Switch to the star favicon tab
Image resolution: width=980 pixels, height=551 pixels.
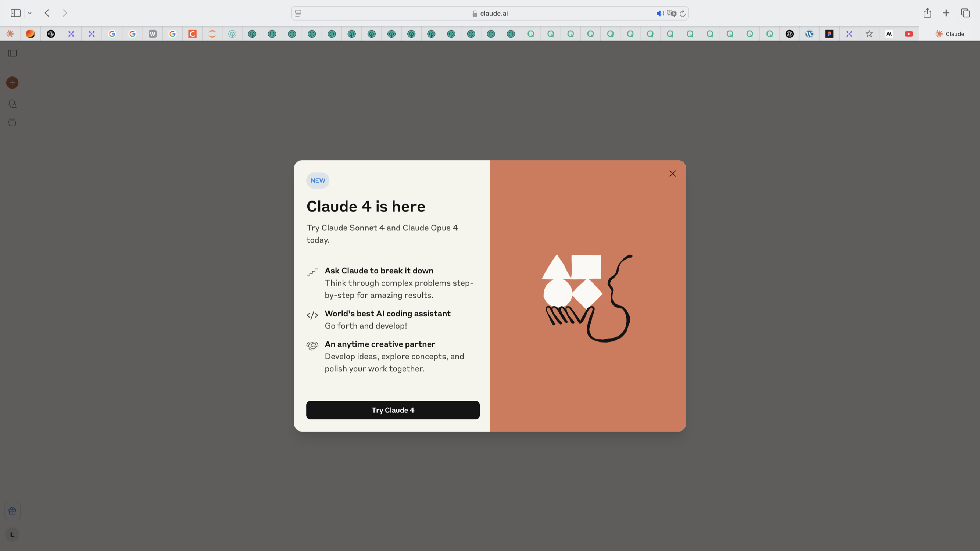(869, 34)
